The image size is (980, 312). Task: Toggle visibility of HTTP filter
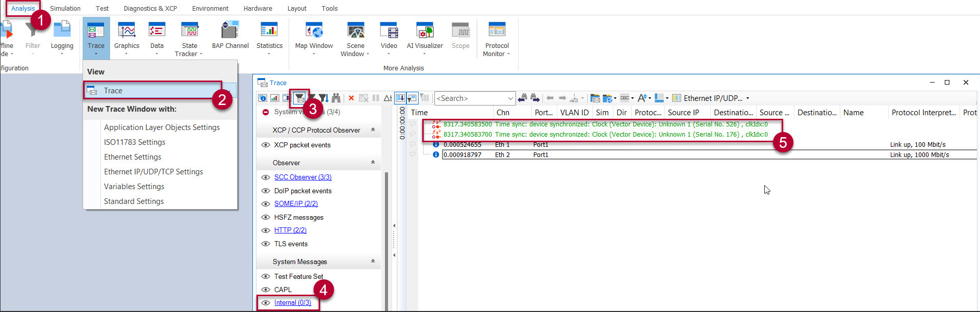click(266, 230)
